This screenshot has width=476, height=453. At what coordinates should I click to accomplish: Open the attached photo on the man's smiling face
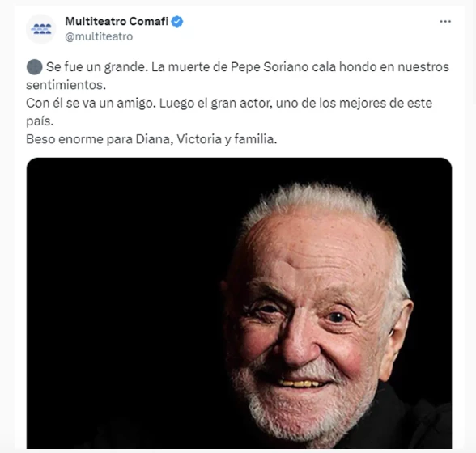[316, 328]
